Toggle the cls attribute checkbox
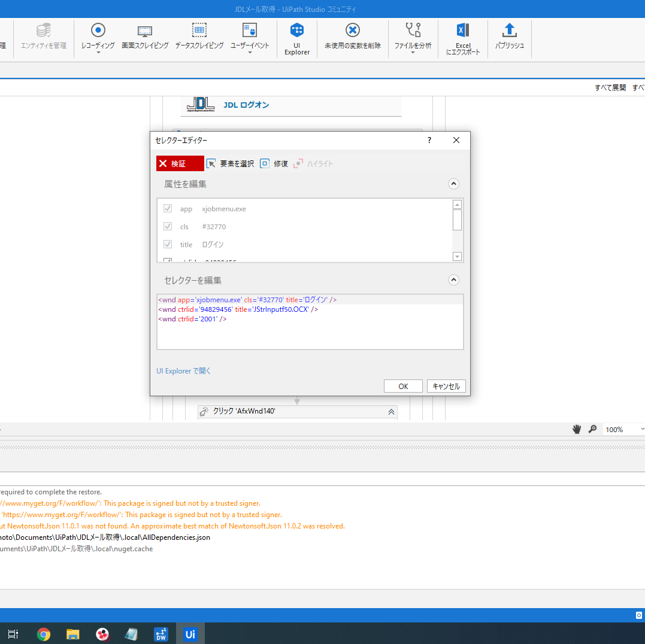 point(168,226)
